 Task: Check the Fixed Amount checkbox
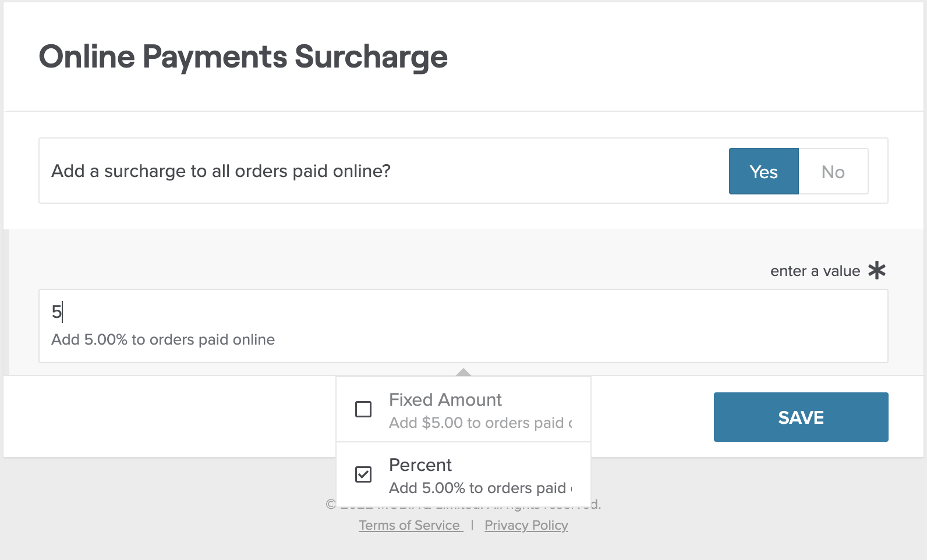click(x=363, y=409)
